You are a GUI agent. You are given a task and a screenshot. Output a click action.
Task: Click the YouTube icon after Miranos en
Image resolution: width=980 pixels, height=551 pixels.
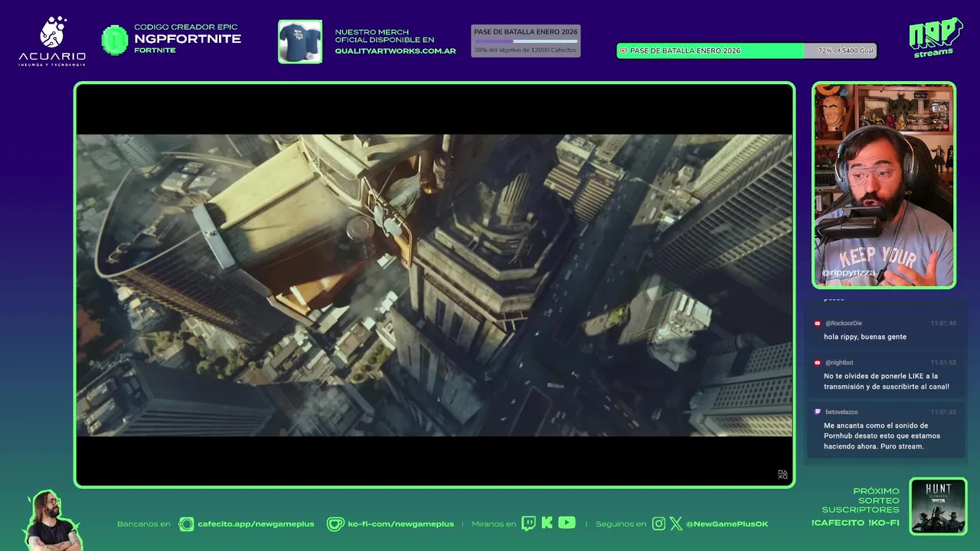[x=567, y=523]
